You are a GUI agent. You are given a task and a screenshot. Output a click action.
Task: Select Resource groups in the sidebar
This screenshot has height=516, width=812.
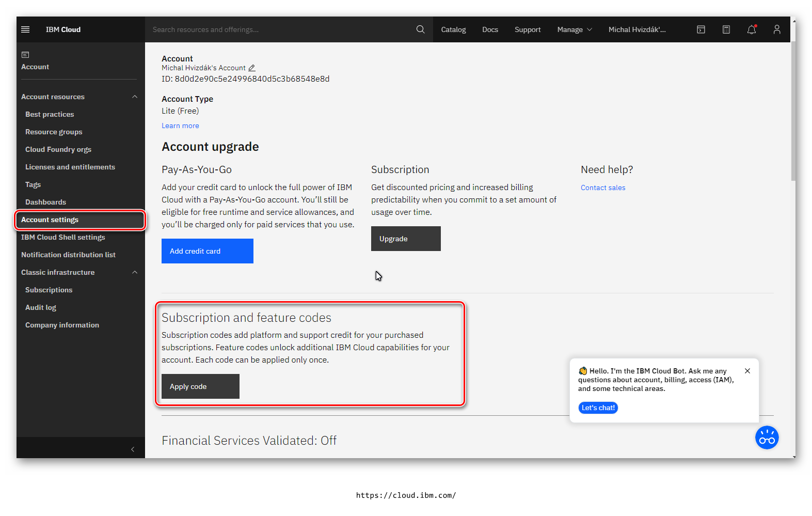click(x=54, y=132)
